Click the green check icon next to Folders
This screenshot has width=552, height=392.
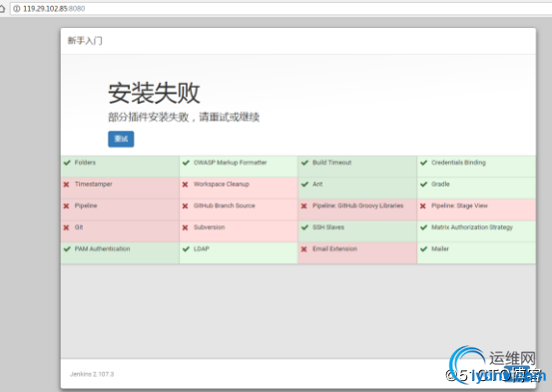point(67,163)
